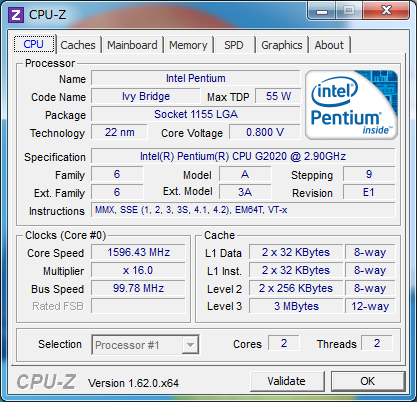This screenshot has height=402, width=417.
Task: Click the Bus Speed value 99.78 MHz
Action: pyautogui.click(x=138, y=288)
